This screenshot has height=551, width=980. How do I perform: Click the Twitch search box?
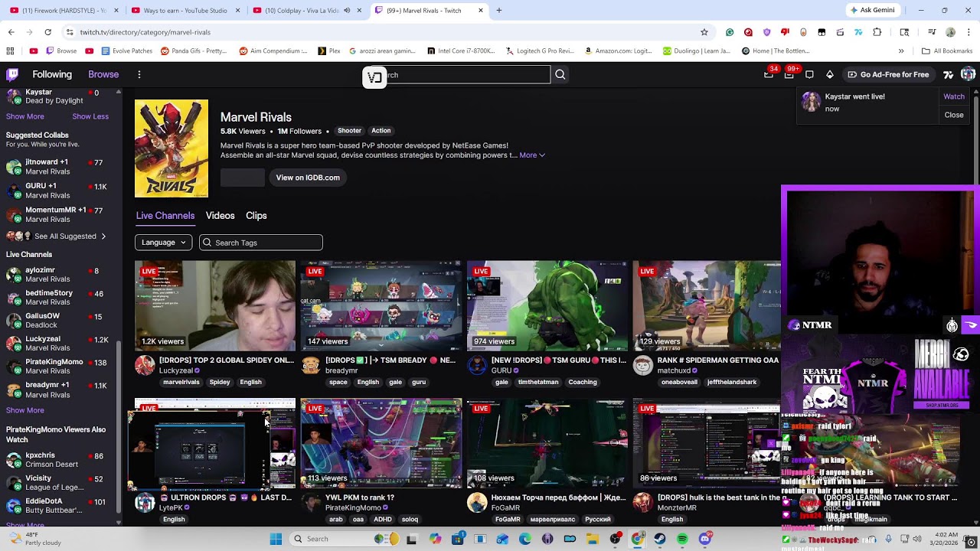coord(456,74)
